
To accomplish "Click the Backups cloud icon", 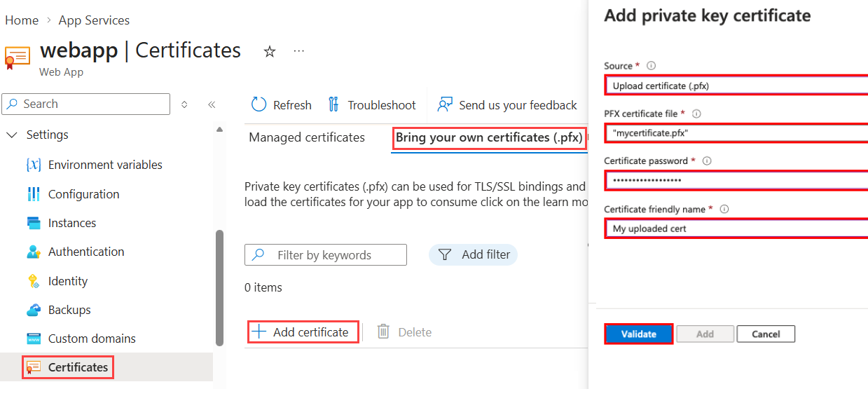I will click(34, 310).
